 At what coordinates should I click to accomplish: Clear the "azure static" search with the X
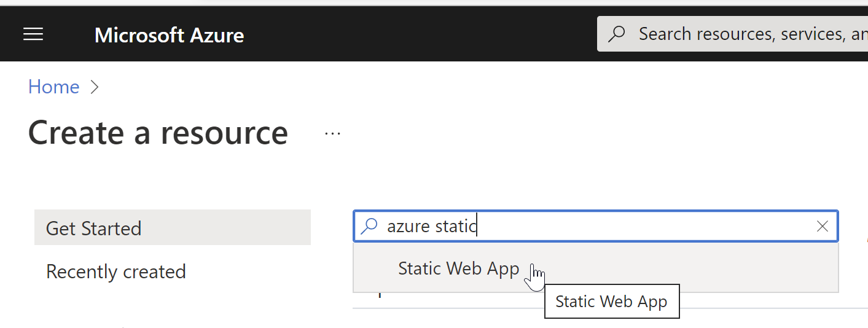pos(823,227)
